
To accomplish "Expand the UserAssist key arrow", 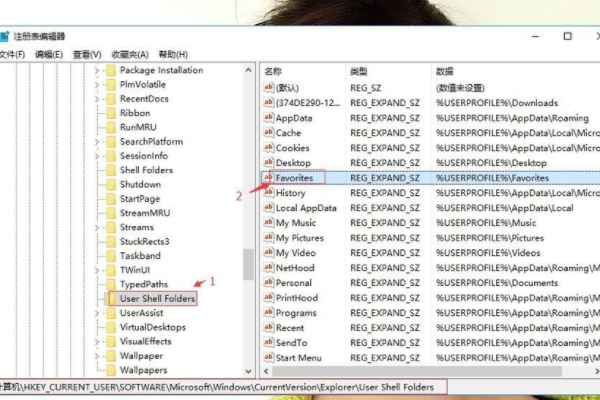I will tap(98, 313).
